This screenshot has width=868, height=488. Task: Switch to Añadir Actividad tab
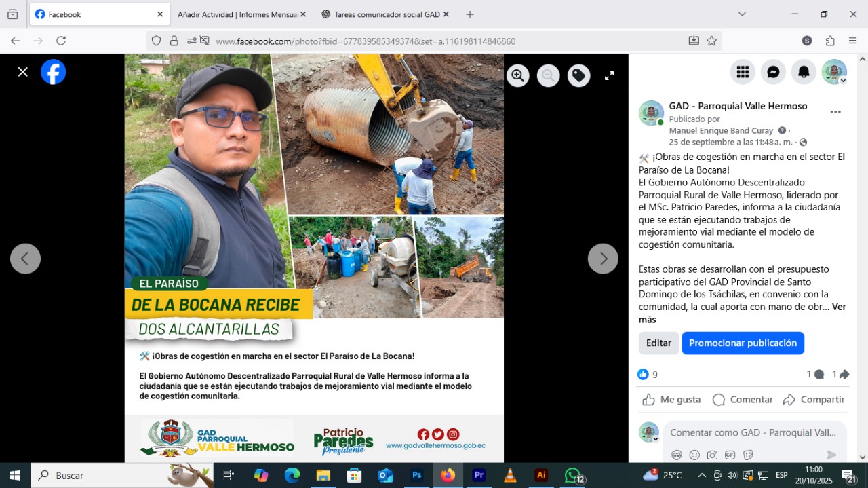pyautogui.click(x=236, y=14)
